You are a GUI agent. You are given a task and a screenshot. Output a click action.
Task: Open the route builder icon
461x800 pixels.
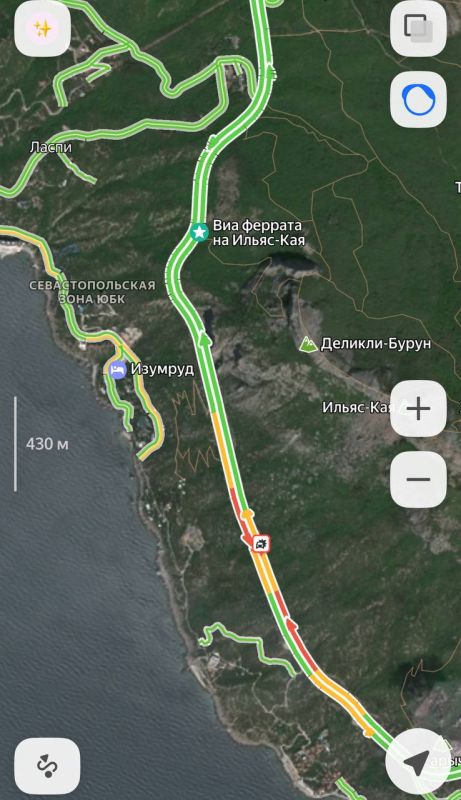pos(47,766)
